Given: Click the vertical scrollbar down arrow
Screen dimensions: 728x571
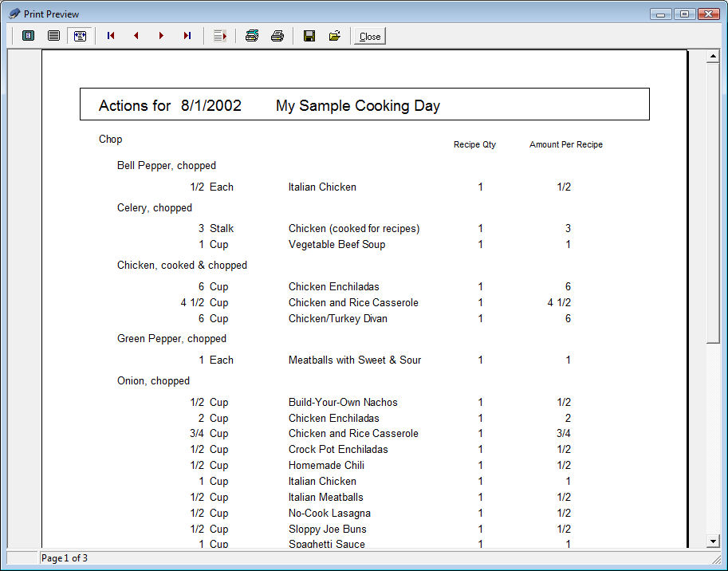Looking at the screenshot, I should pyautogui.click(x=714, y=541).
